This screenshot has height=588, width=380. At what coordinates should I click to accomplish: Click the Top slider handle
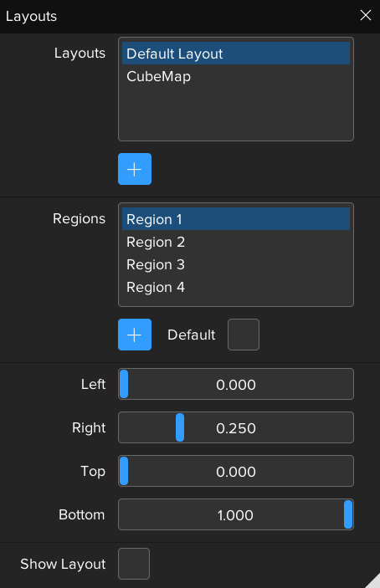[x=124, y=471]
